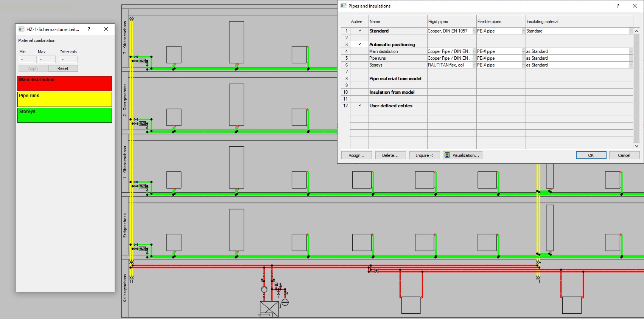The image size is (644, 319).
Task: Open insulating material selector for Pipe runs row
Action: (x=630, y=58)
